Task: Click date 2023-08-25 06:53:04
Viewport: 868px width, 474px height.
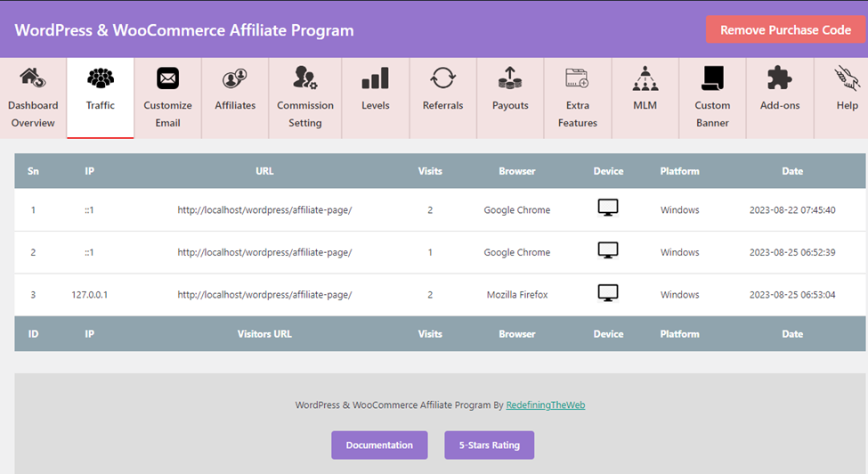Action: [792, 295]
